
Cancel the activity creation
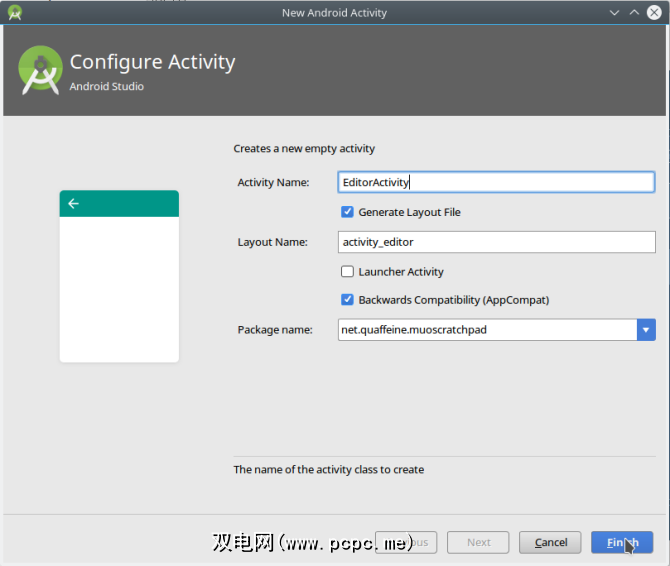coord(550,542)
